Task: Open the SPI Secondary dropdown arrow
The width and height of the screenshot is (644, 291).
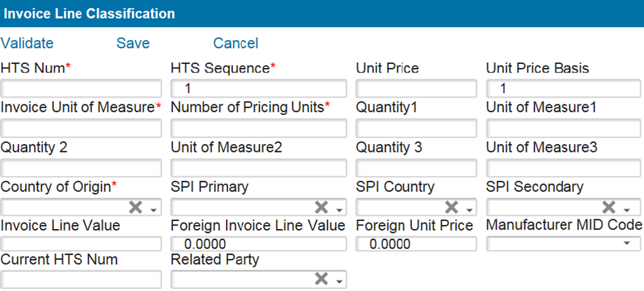Action: [x=628, y=209]
